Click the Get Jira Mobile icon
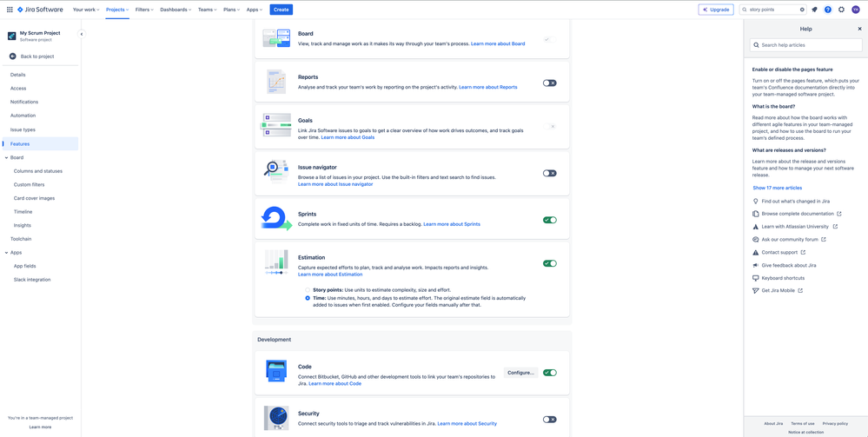The height and width of the screenshot is (437, 868). (756, 291)
